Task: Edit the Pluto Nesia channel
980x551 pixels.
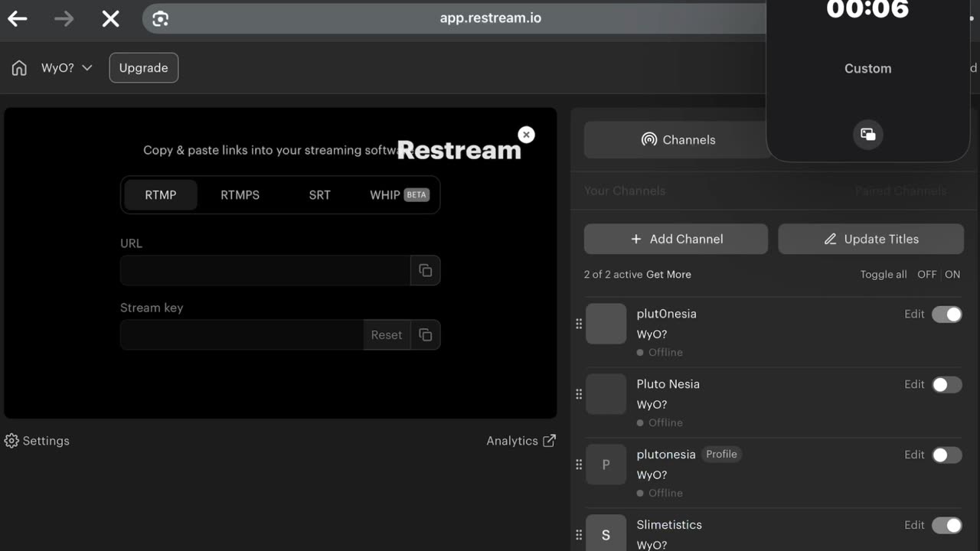Action: [x=914, y=385]
